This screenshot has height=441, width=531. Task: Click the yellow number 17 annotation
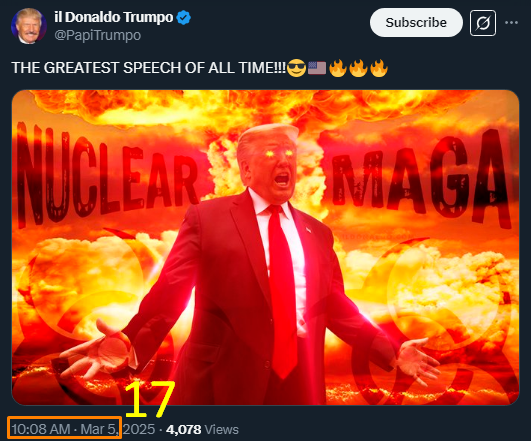149,399
